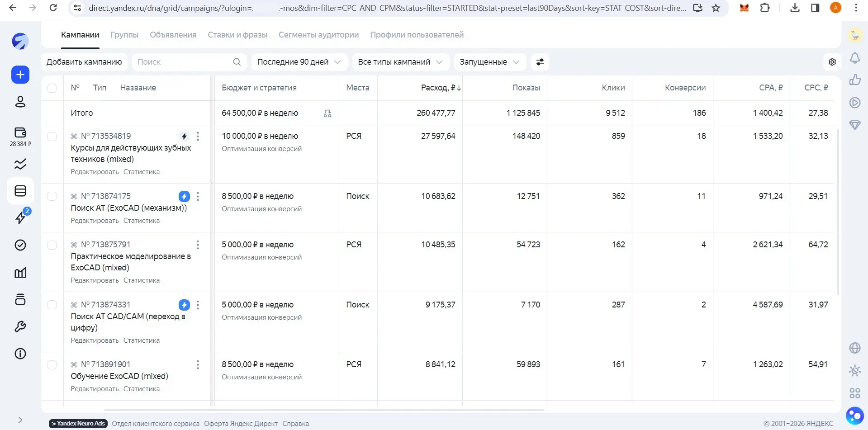Open the three-dot menu for campaign 713874331
The height and width of the screenshot is (430, 868).
tap(198, 305)
